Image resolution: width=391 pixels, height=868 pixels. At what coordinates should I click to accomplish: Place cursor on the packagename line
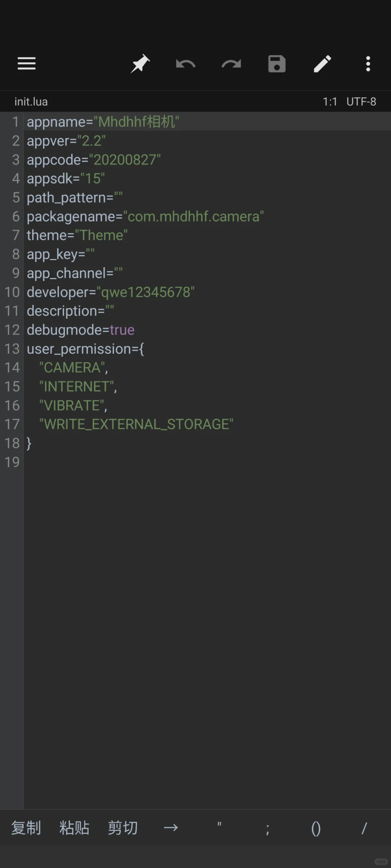145,216
